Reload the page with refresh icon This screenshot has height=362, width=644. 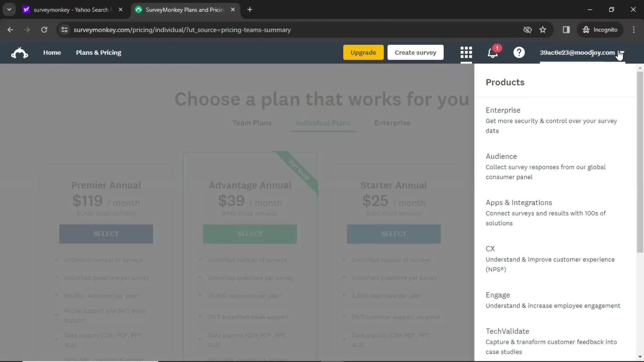[44, 30]
